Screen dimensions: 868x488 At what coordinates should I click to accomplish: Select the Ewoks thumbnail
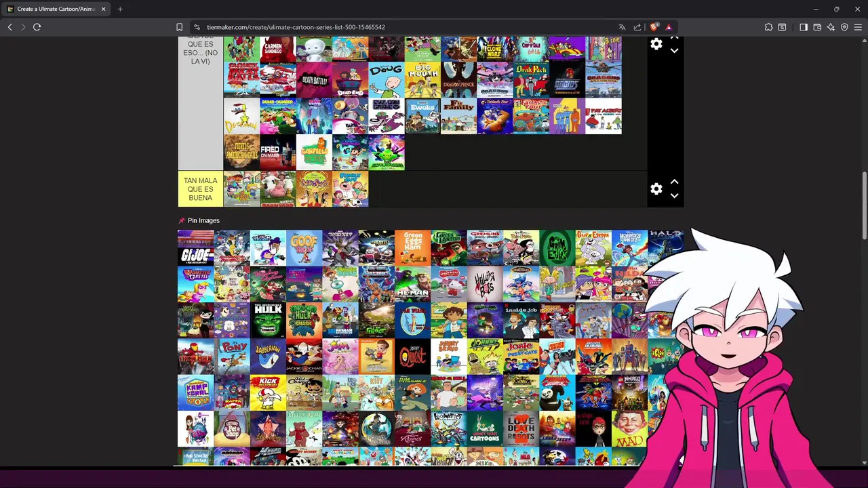(x=422, y=116)
